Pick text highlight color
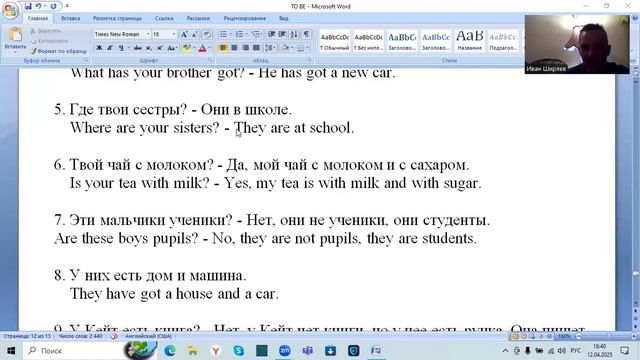This screenshot has width=640, height=360. pyautogui.click(x=187, y=48)
